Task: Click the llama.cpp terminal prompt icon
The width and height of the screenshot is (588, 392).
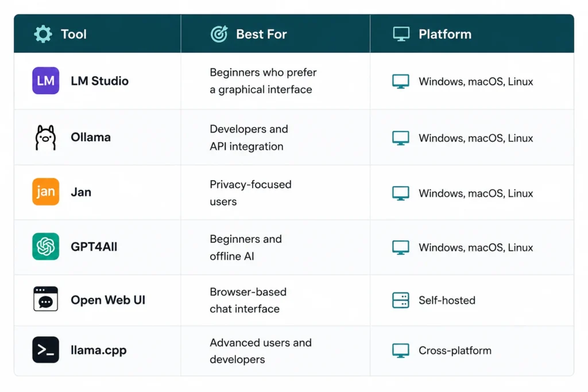Action: (46, 350)
